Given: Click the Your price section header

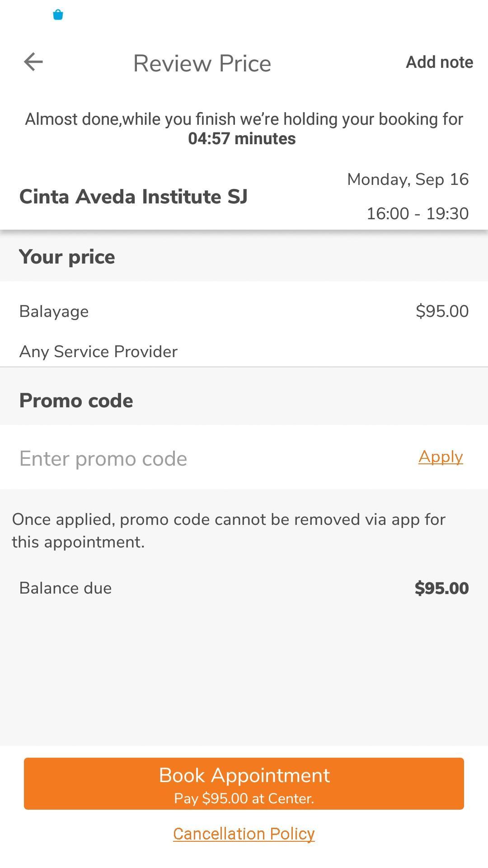Looking at the screenshot, I should click(67, 257).
